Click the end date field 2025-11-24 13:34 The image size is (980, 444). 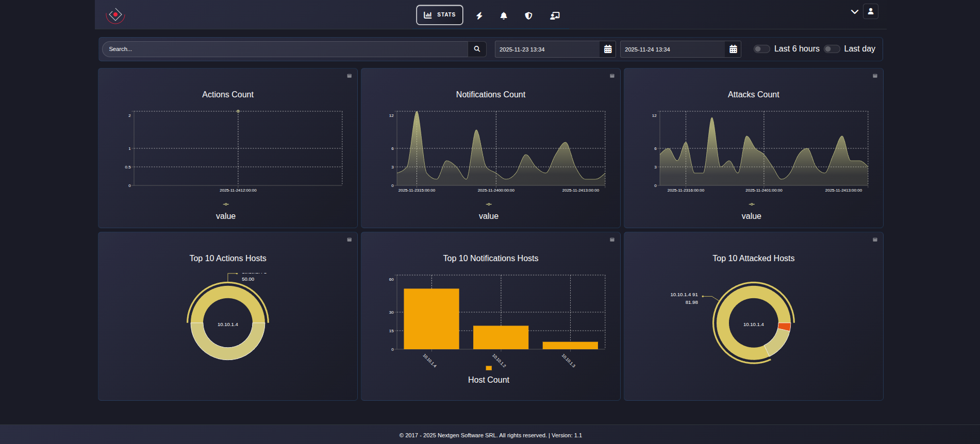pos(672,49)
